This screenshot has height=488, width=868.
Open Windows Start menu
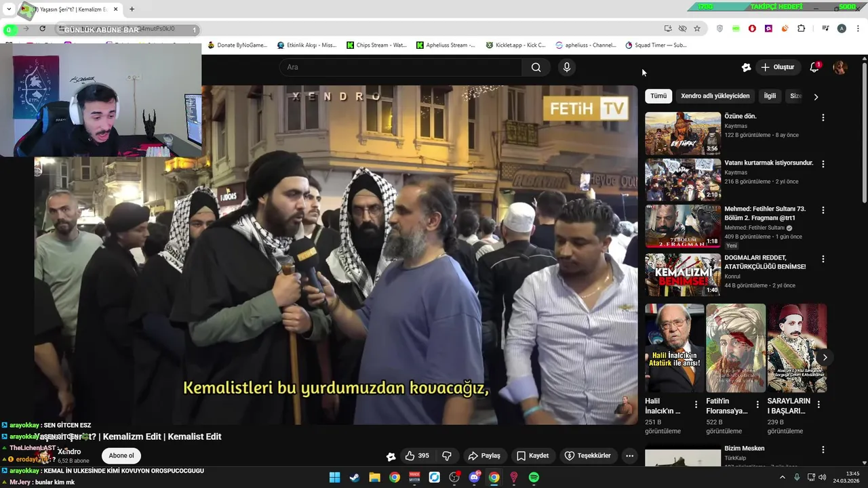(x=334, y=477)
